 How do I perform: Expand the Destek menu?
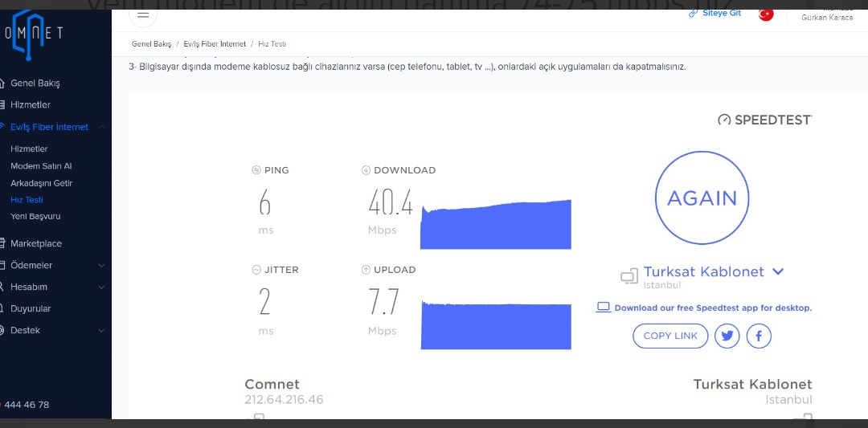(102, 330)
